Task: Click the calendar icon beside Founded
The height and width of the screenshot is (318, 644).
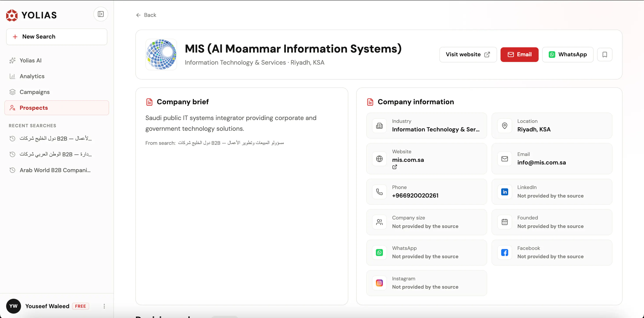Action: (504, 222)
